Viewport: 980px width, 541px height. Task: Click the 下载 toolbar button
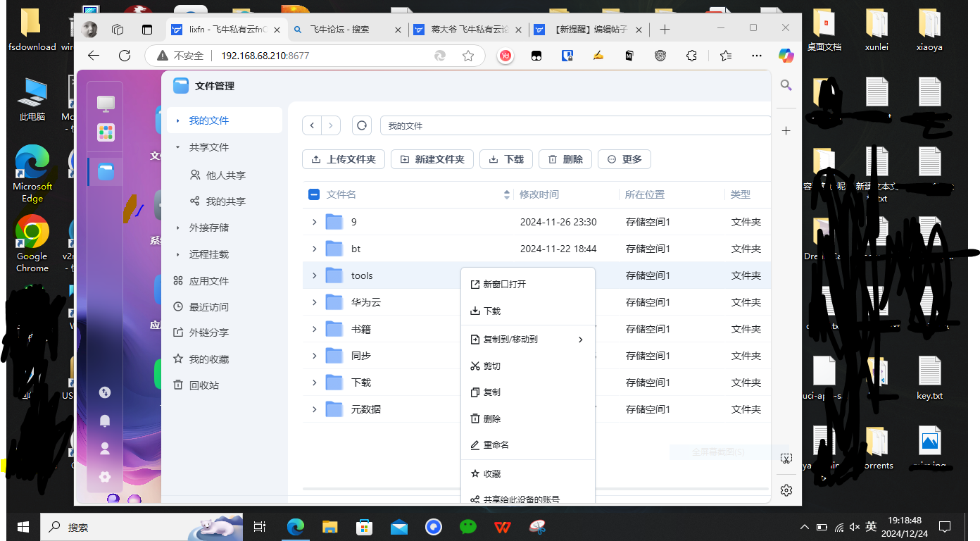[x=506, y=159]
